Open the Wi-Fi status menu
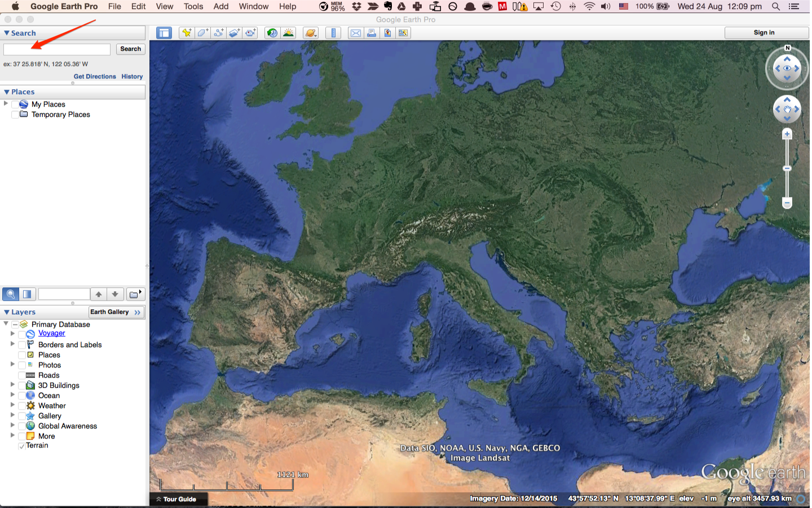 [589, 6]
